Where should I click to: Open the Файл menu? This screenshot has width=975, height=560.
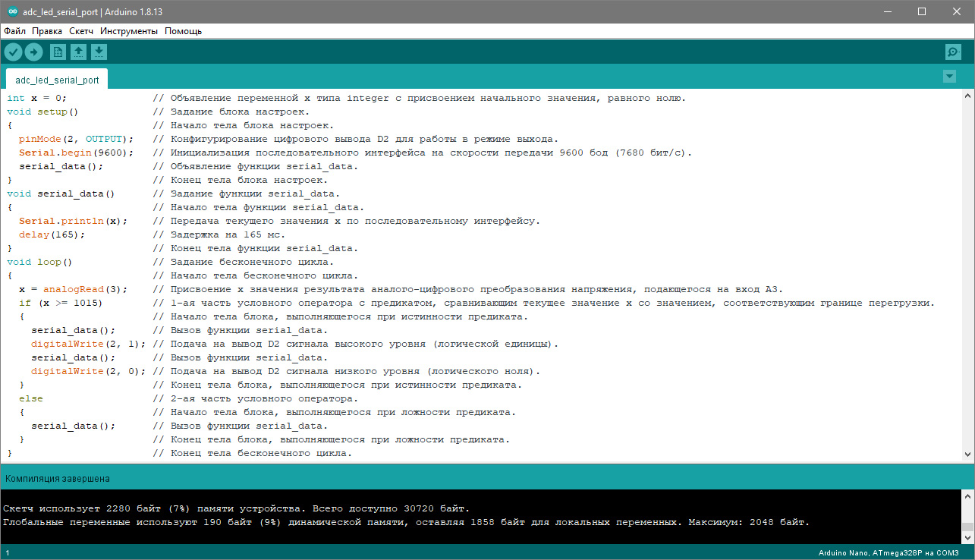tap(14, 31)
